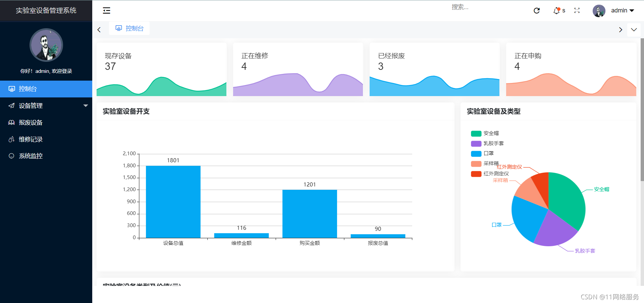Click the 控制台 sidebar monitor icon

[x=12, y=89]
